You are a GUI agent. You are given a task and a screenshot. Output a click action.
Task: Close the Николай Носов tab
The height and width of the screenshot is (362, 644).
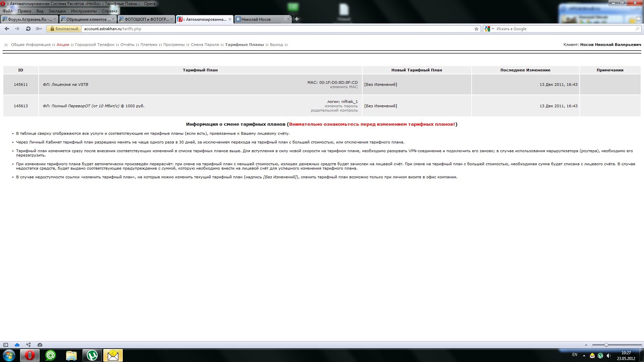[x=288, y=19]
